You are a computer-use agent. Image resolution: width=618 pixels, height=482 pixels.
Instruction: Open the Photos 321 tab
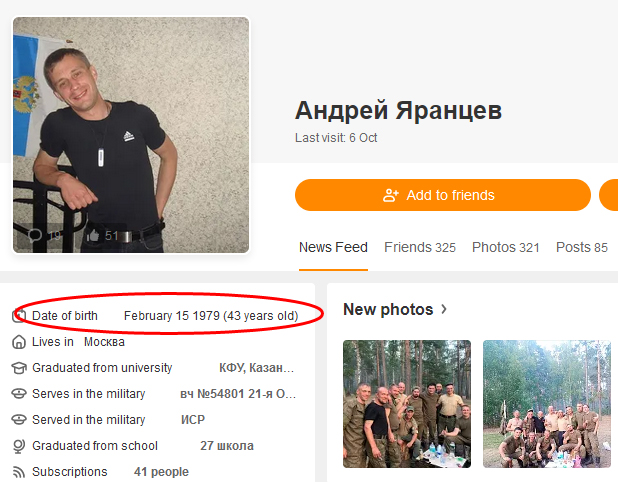506,247
